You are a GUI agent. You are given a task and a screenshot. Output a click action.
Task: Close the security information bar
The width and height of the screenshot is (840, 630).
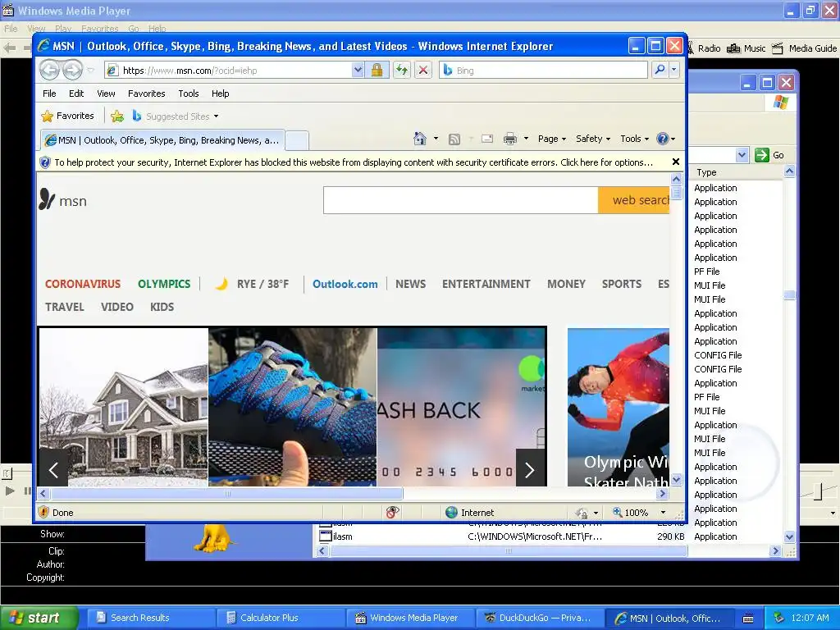tap(676, 162)
